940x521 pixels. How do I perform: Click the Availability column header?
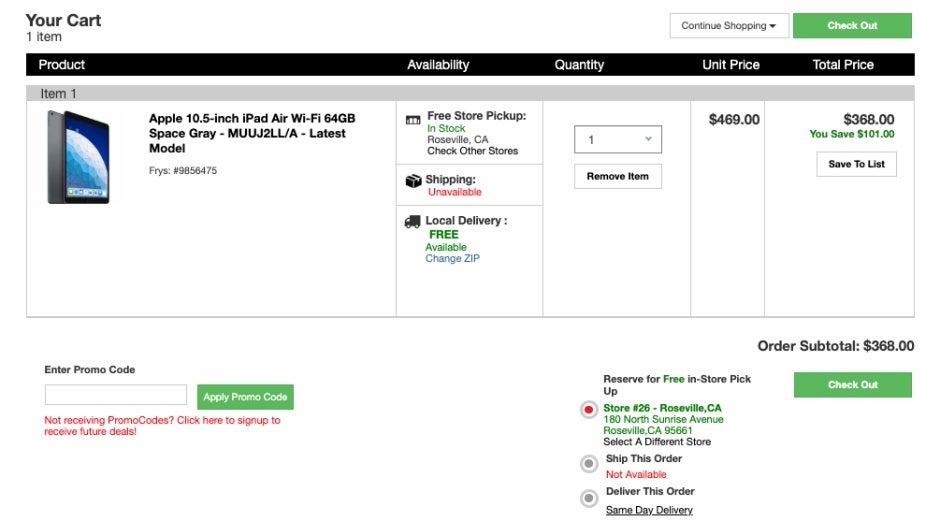438,65
